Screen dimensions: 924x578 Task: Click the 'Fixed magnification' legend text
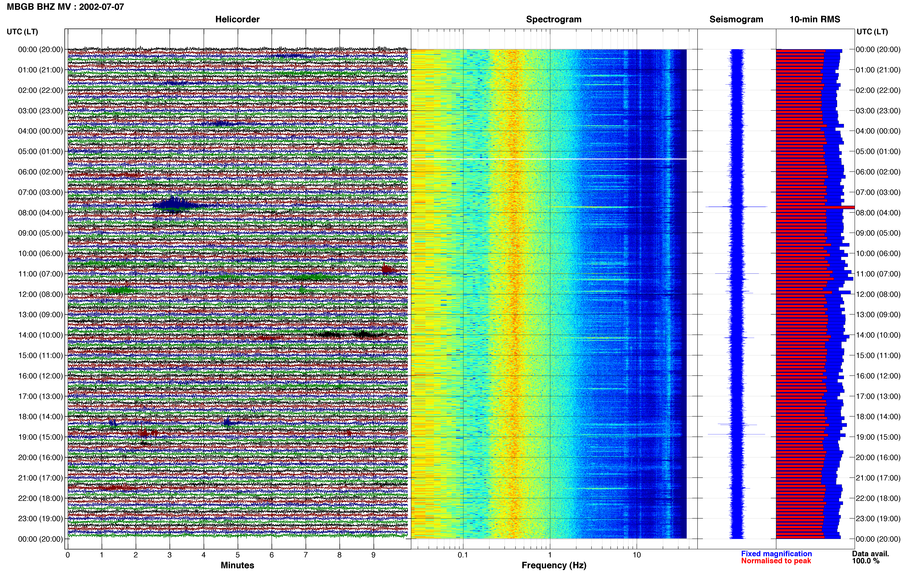coord(777,554)
